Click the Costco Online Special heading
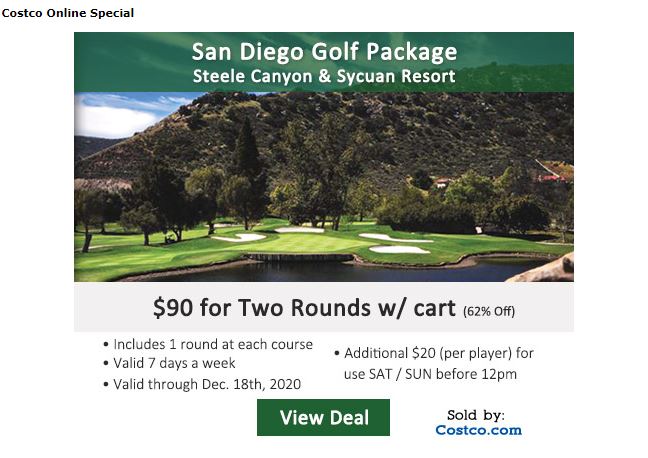 coord(67,13)
